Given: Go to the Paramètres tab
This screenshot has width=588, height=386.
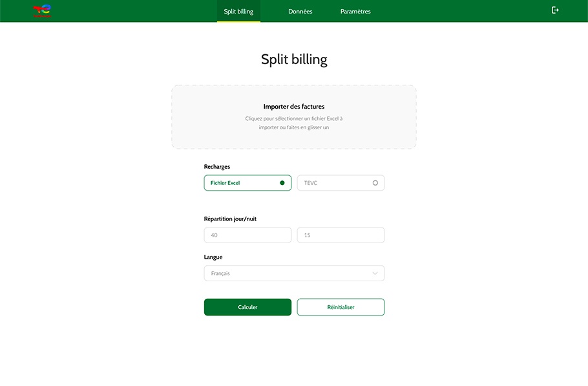Looking at the screenshot, I should 355,12.
